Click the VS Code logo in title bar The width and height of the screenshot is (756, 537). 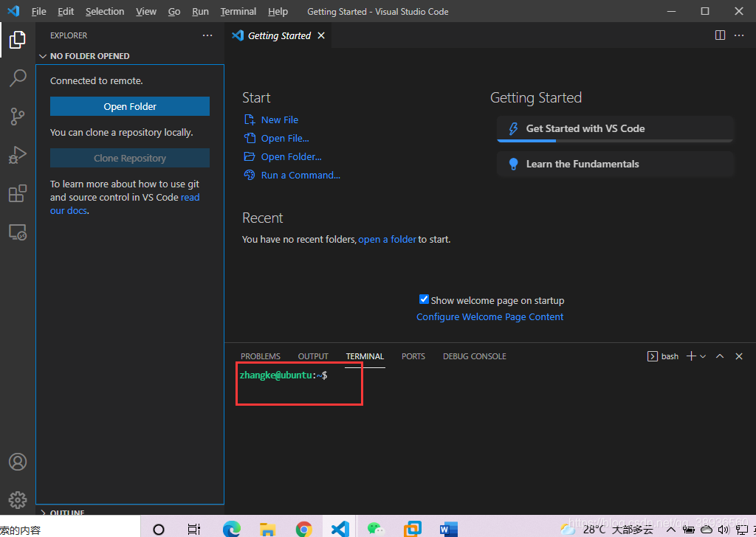[x=13, y=10]
